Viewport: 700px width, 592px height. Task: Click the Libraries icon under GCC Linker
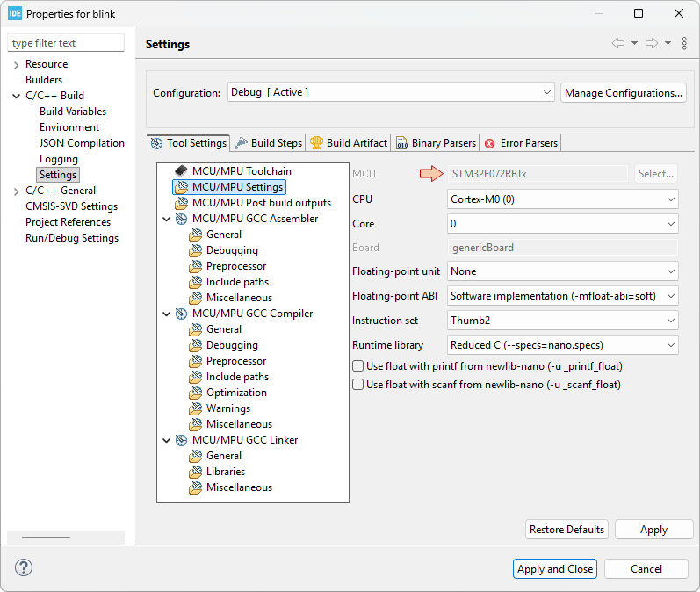pyautogui.click(x=195, y=472)
